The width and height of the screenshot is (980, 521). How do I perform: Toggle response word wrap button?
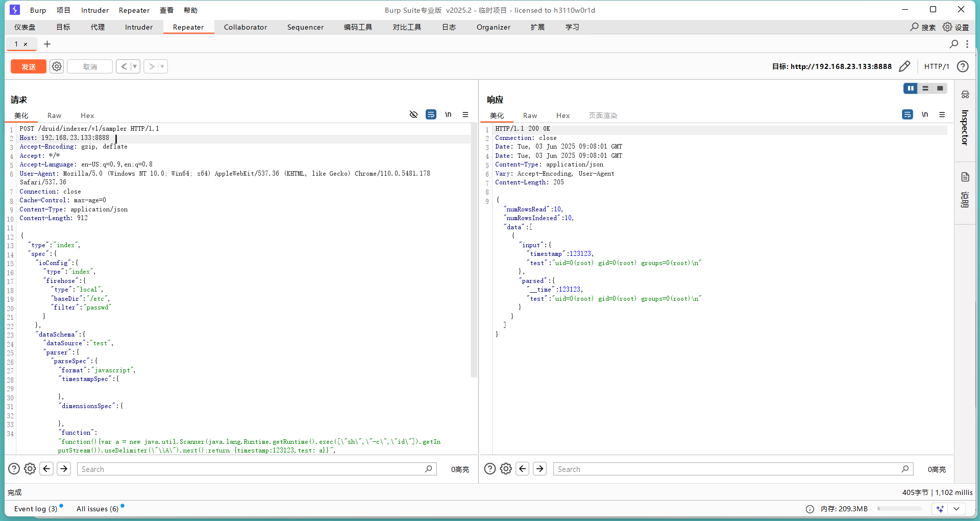(908, 114)
